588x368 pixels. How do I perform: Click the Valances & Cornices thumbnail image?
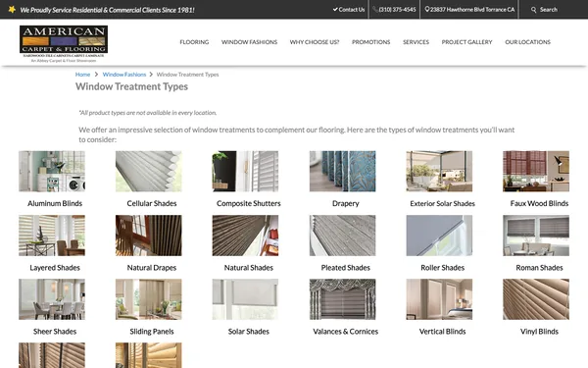tap(342, 299)
